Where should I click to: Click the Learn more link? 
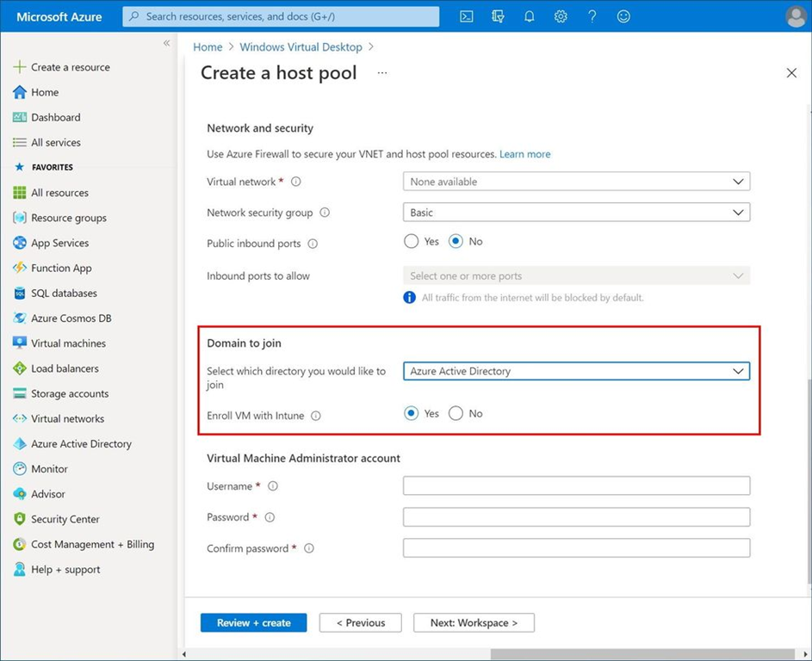click(524, 154)
